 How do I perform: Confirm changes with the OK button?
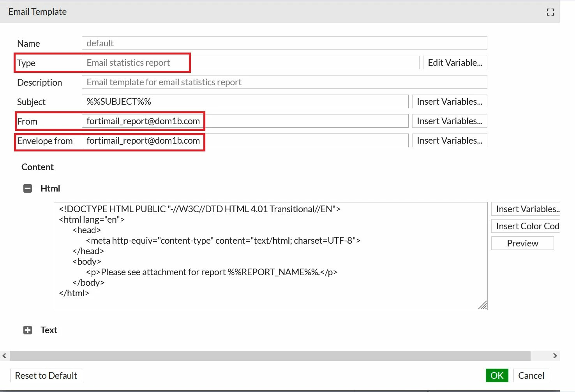point(497,376)
